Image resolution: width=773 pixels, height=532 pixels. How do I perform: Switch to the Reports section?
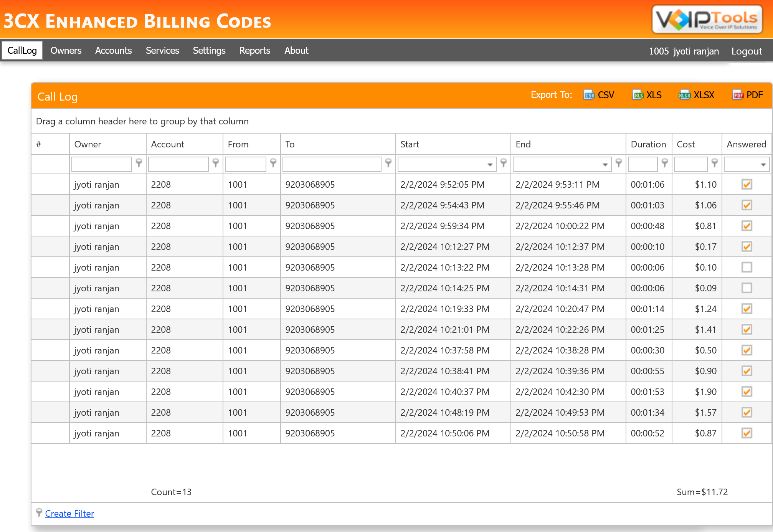click(x=254, y=50)
